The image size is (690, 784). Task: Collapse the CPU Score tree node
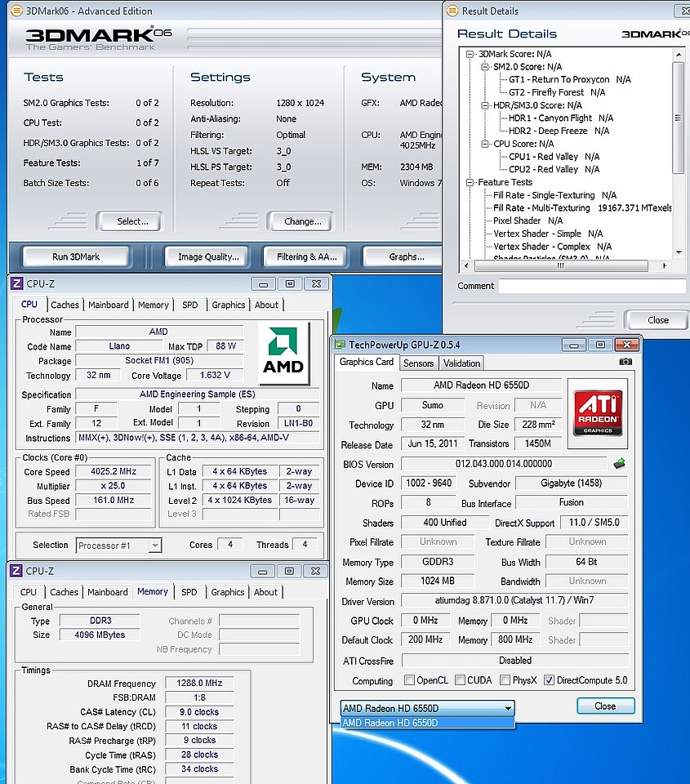pyautogui.click(x=484, y=144)
